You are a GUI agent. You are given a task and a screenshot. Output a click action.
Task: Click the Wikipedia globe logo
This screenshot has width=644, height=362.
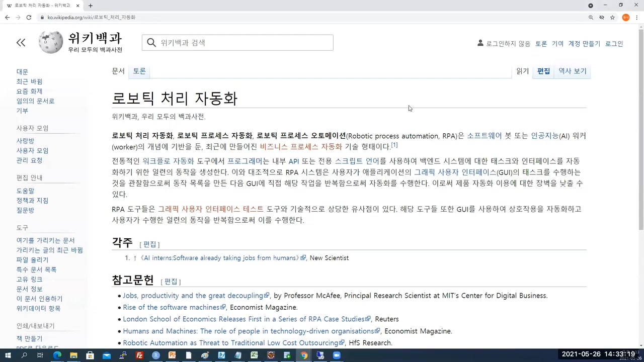tap(50, 42)
